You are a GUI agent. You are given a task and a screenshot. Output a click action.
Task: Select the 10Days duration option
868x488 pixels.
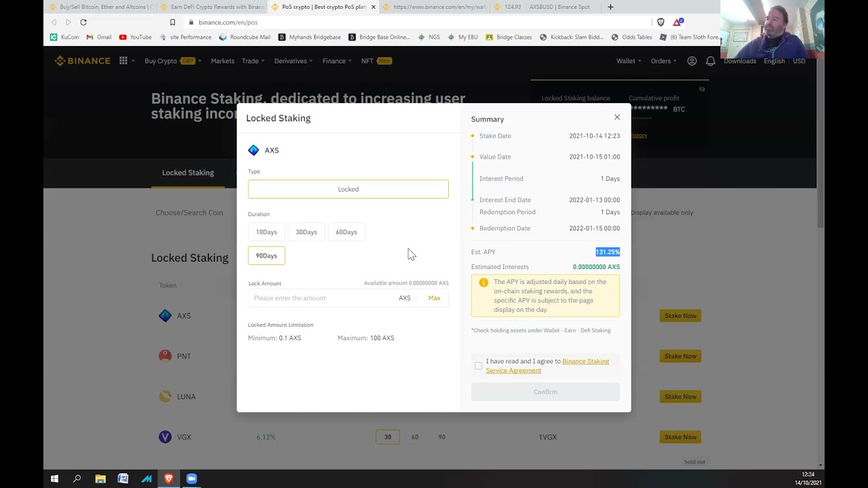267,232
